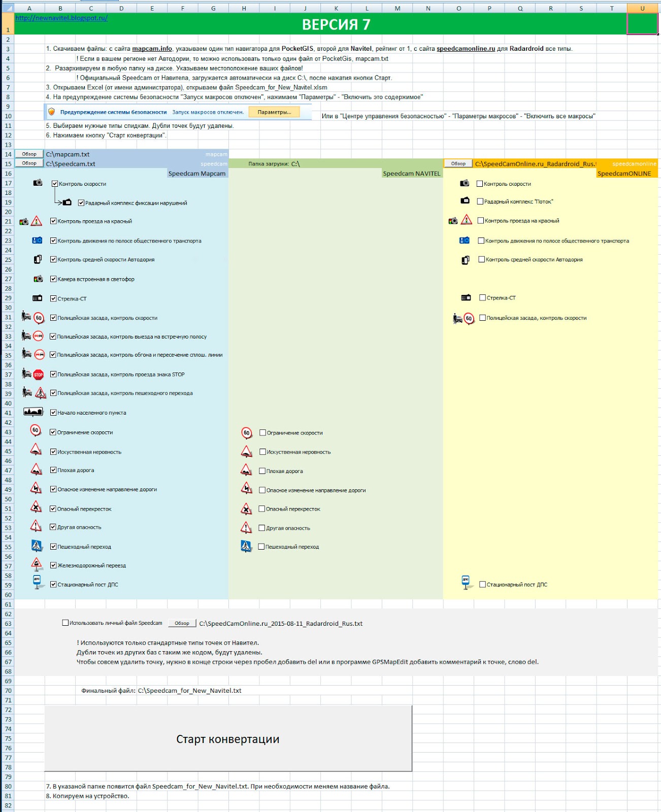Toggle Mapcam "Контроль проезда на красный" checkbox
The width and height of the screenshot is (661, 812).
(x=53, y=221)
